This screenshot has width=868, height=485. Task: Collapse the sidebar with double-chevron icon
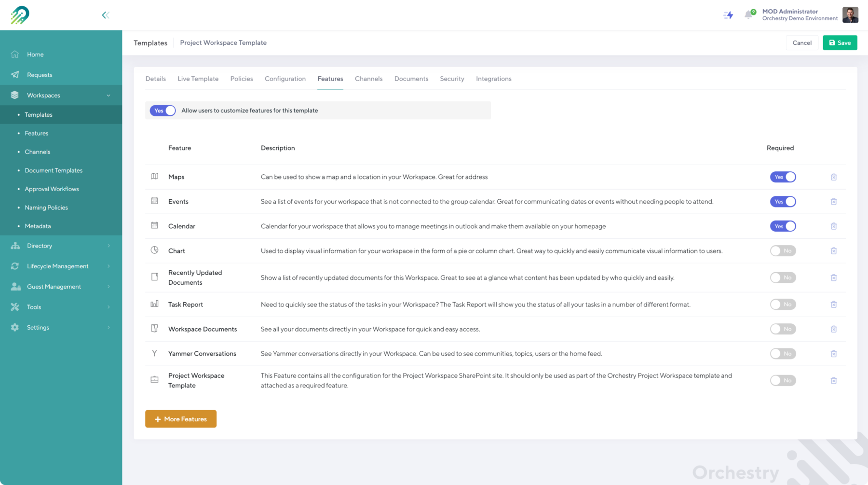tap(105, 15)
